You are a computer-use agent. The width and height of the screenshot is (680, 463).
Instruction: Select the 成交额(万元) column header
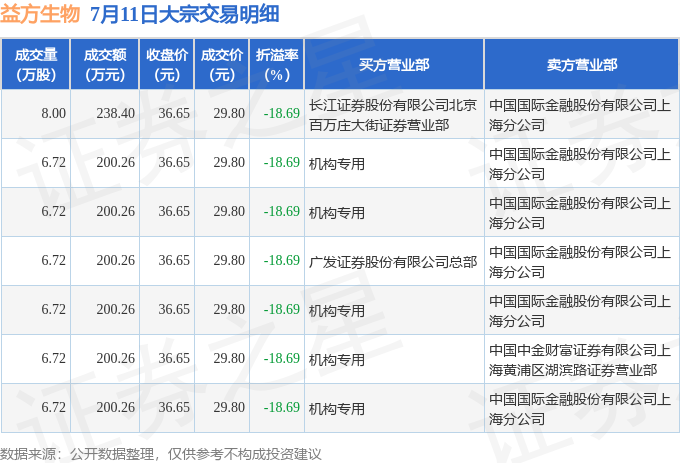105,65
